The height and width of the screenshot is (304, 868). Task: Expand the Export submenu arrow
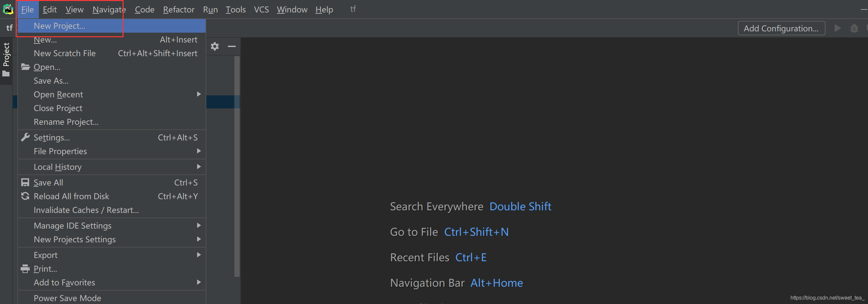(199, 255)
